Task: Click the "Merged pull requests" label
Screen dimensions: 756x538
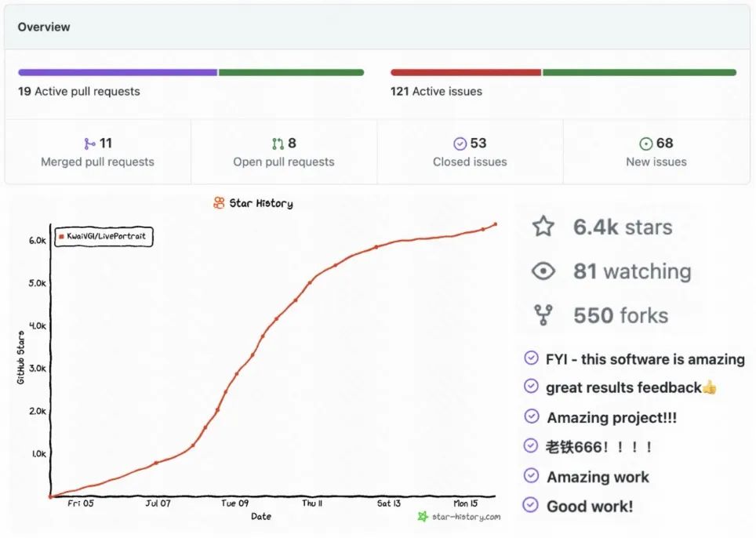Action: click(x=98, y=162)
